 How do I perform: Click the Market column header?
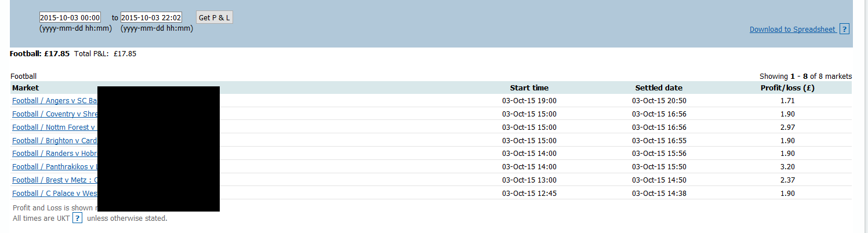pyautogui.click(x=26, y=88)
